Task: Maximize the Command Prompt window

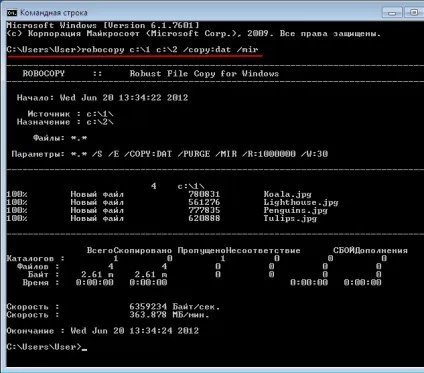Action: click(414, 13)
